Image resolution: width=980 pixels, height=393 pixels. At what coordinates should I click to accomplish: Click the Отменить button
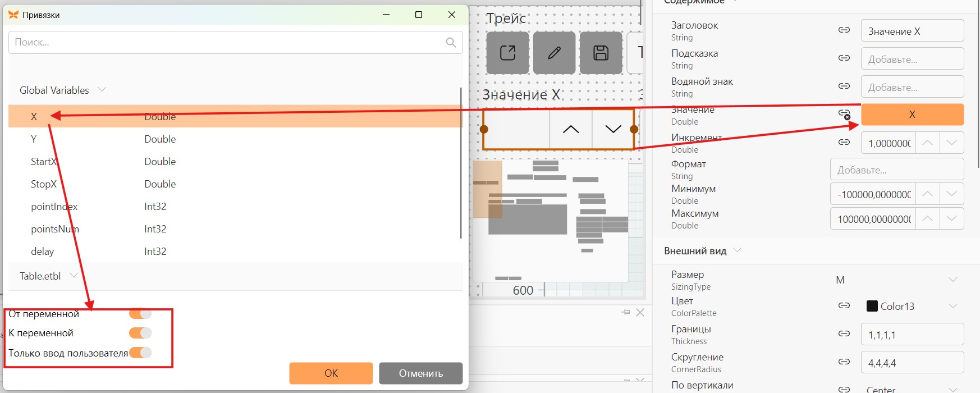(x=421, y=373)
